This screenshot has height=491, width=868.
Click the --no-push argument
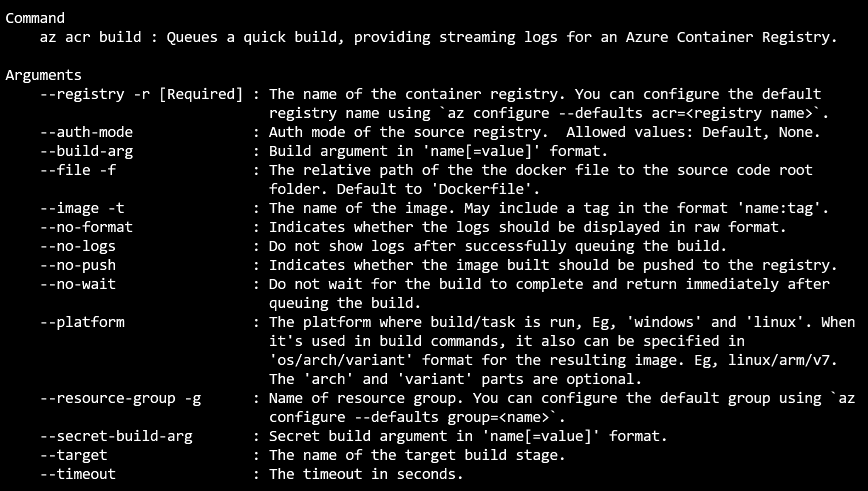(78, 265)
